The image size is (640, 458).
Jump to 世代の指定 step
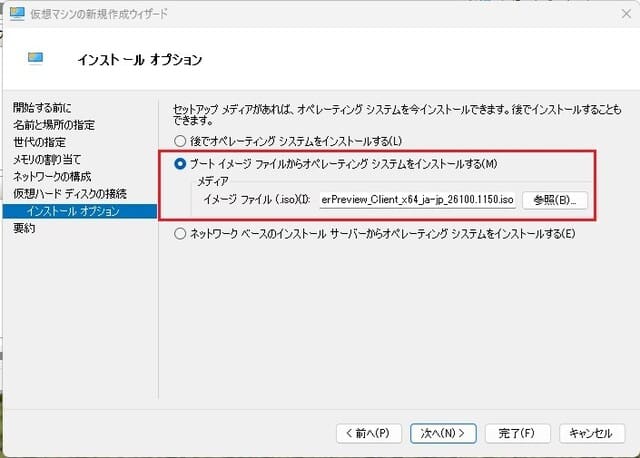tap(41, 142)
